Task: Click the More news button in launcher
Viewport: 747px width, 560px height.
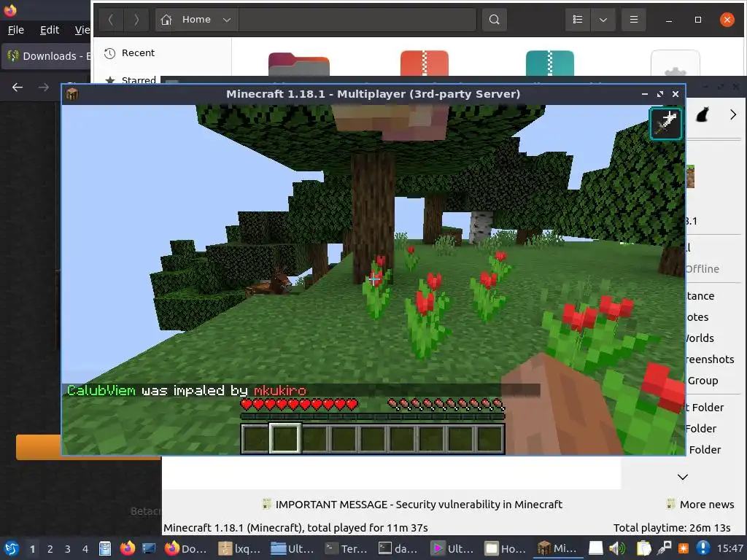Action: pos(701,504)
